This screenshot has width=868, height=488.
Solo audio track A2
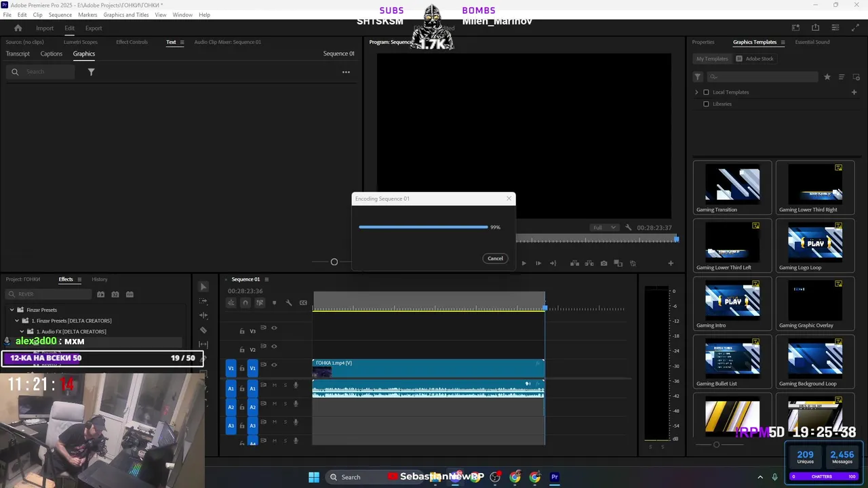(x=285, y=403)
